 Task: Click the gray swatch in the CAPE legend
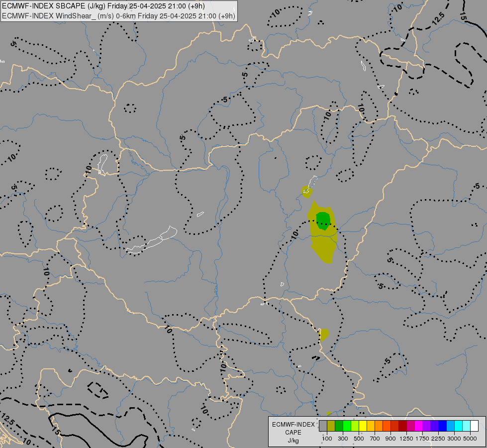pos(323,426)
